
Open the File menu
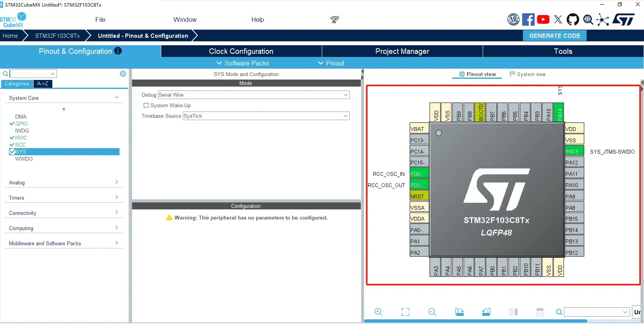click(x=100, y=19)
